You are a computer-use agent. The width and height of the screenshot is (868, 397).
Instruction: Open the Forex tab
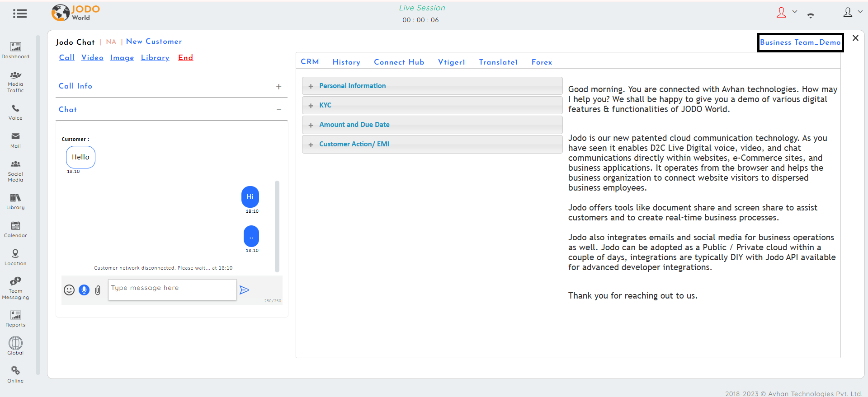(x=542, y=62)
